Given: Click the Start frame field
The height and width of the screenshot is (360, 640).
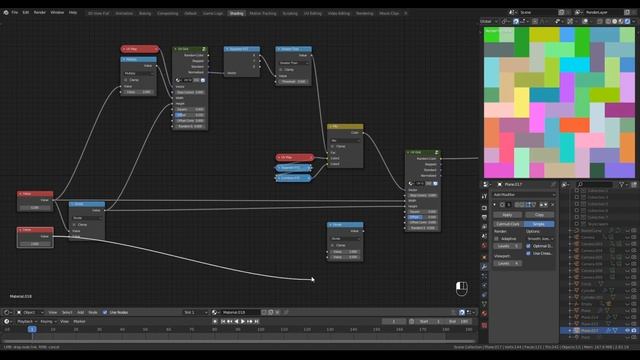Looking at the screenshot, I should [x=431, y=321].
